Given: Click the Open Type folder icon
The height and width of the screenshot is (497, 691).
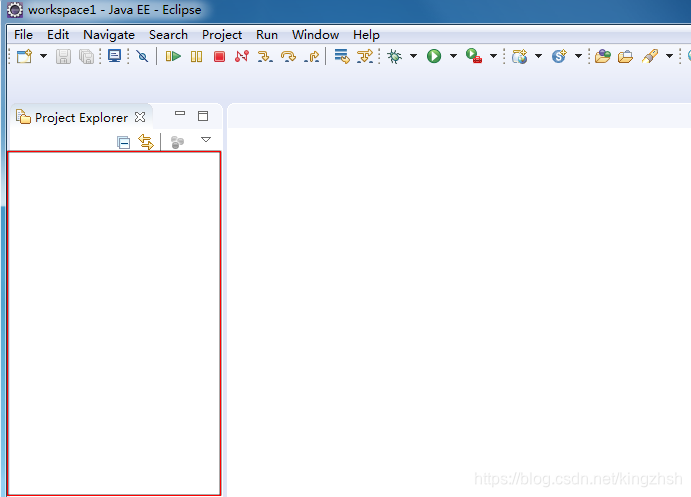Looking at the screenshot, I should [x=602, y=56].
